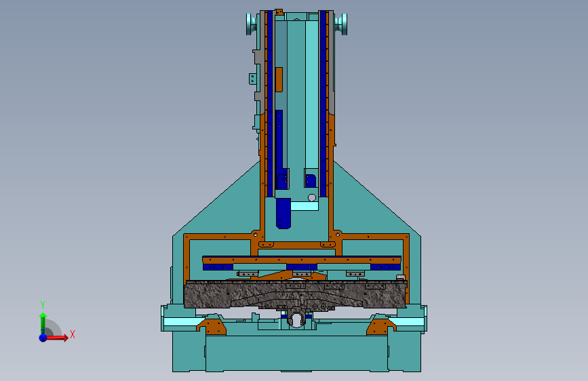Image resolution: width=588 pixels, height=381 pixels.
Task: Select the small gray circular hole in the column
Action: coord(311,198)
